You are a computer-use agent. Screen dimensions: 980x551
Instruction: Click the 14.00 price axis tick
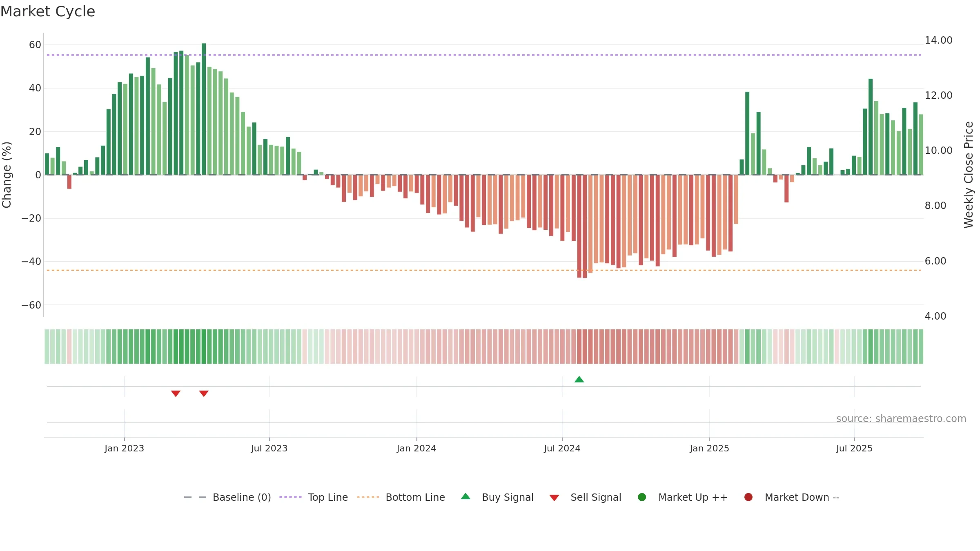938,40
